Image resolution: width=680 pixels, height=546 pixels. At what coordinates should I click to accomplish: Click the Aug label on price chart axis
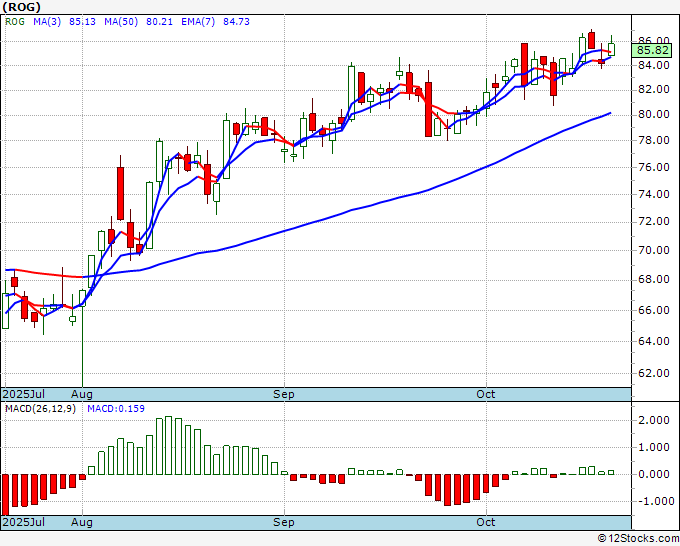tap(82, 394)
